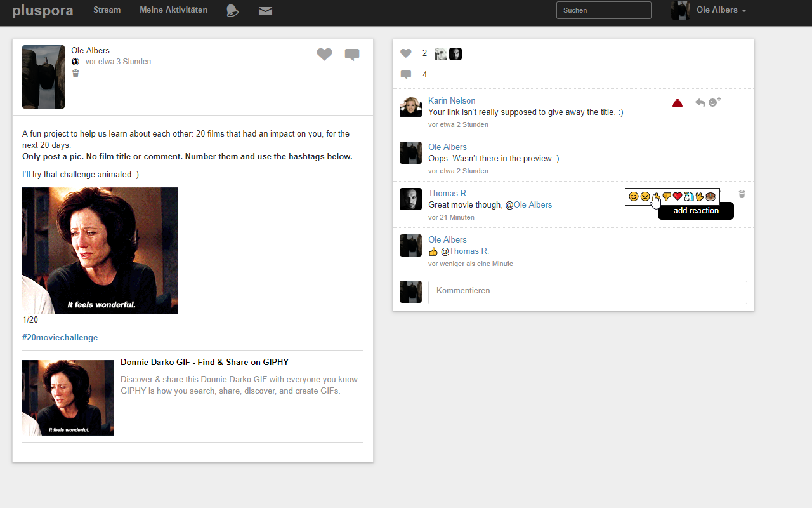Viewport: 812px width, 508px height.
Task: Click 'vor weniger als eine Minute' timestamp
Action: click(471, 264)
